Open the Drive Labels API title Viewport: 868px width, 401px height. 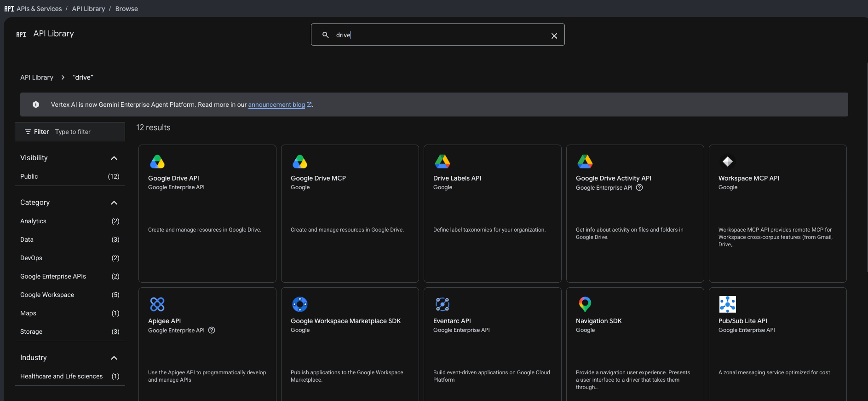pyautogui.click(x=457, y=178)
